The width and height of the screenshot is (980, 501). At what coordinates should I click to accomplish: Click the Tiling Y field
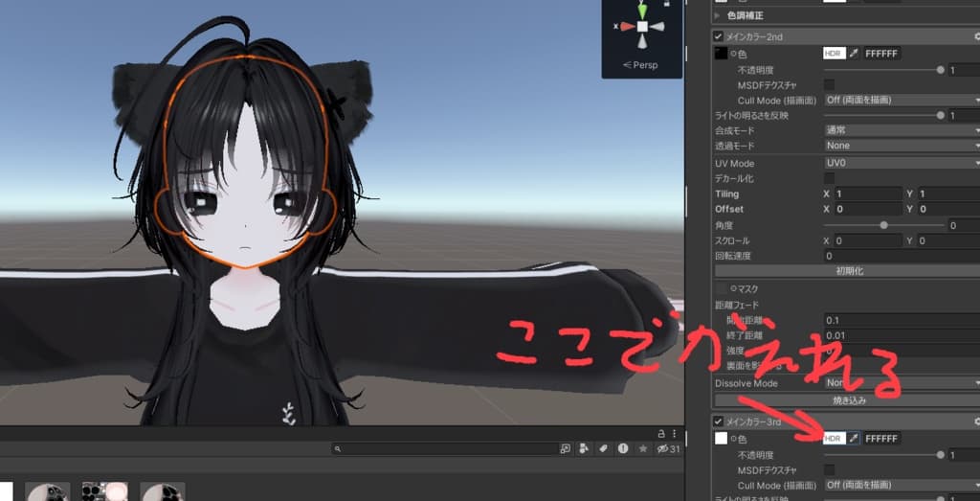click(948, 194)
